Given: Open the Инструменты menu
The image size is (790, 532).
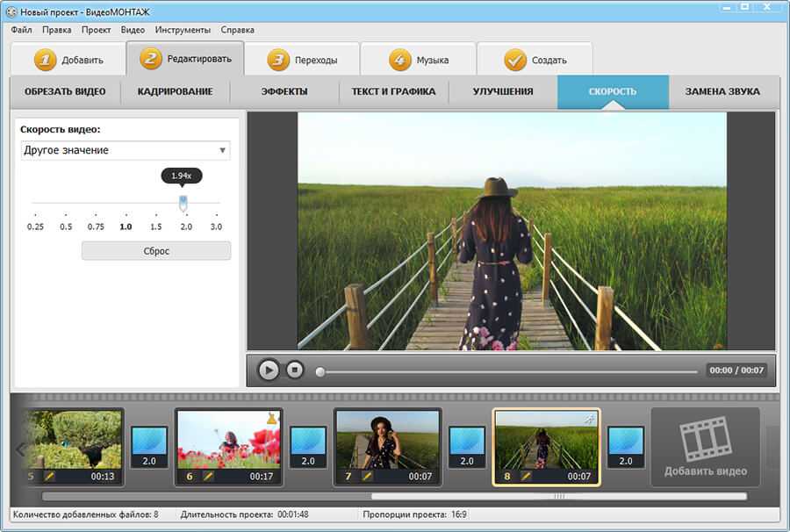Looking at the screenshot, I should 183,30.
